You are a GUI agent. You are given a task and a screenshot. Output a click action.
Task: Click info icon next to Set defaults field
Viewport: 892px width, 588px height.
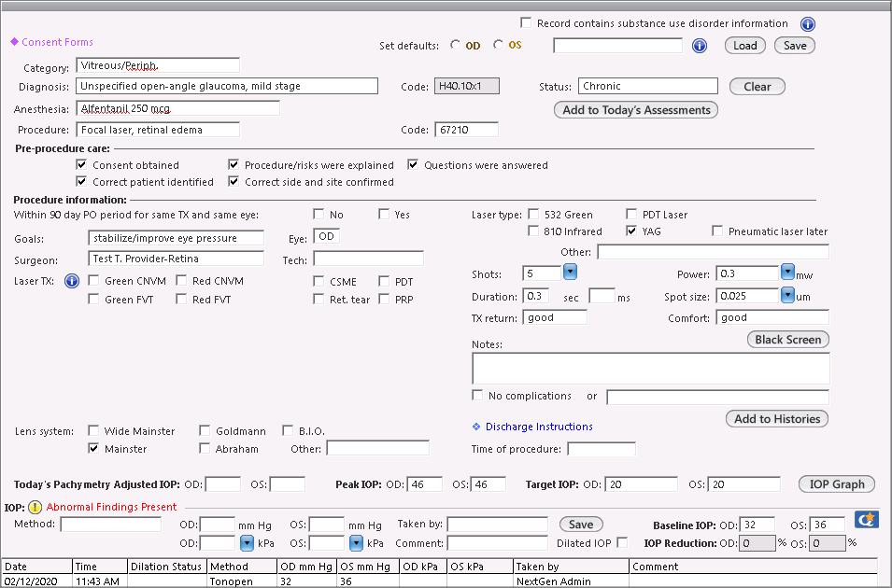click(700, 46)
